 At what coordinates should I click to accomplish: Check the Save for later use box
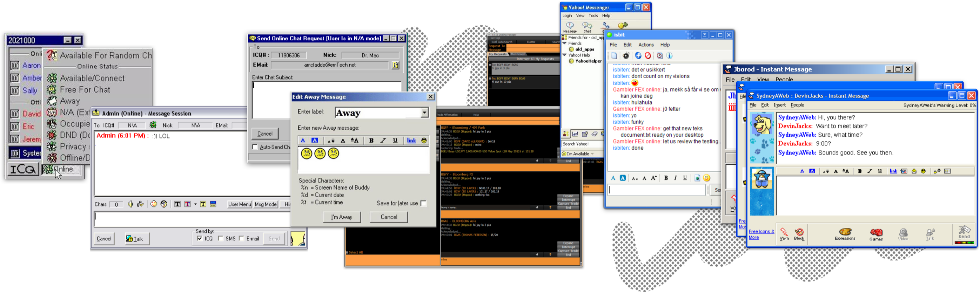pyautogui.click(x=423, y=203)
